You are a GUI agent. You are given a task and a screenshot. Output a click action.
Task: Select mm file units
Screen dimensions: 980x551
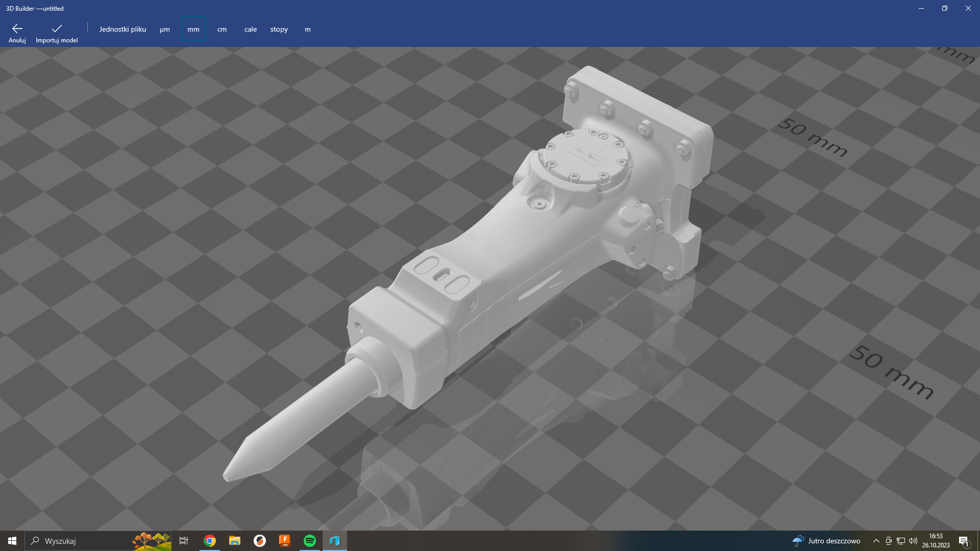pyautogui.click(x=193, y=29)
